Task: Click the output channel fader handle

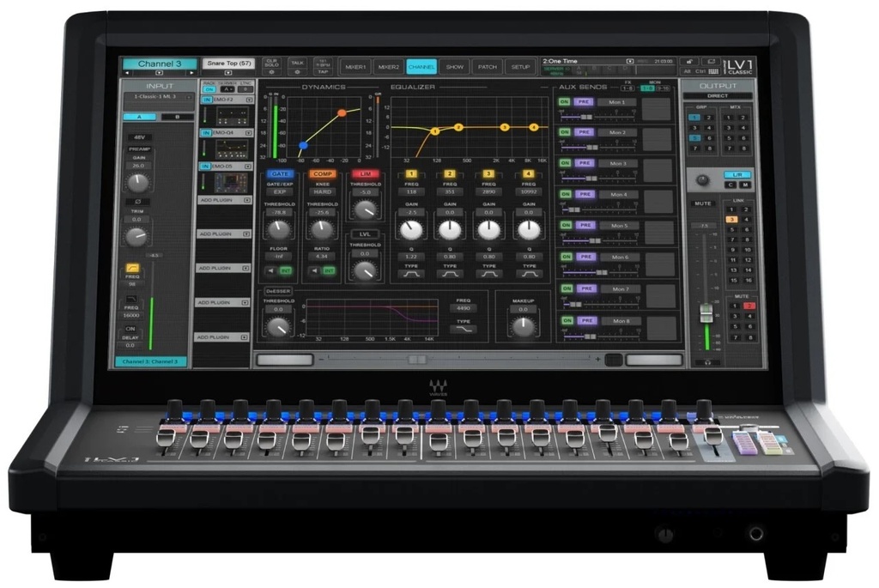Action: [706, 313]
